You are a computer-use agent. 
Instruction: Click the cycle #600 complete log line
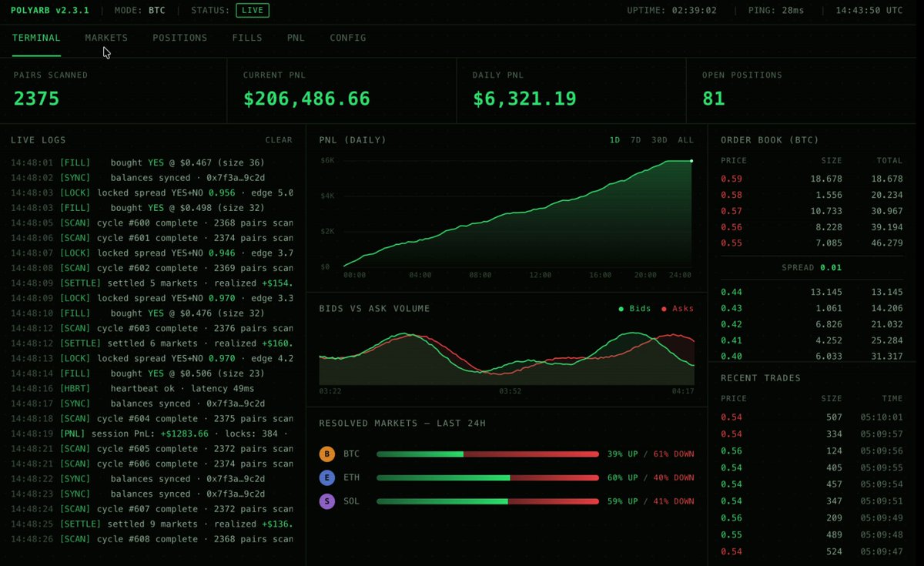click(152, 223)
